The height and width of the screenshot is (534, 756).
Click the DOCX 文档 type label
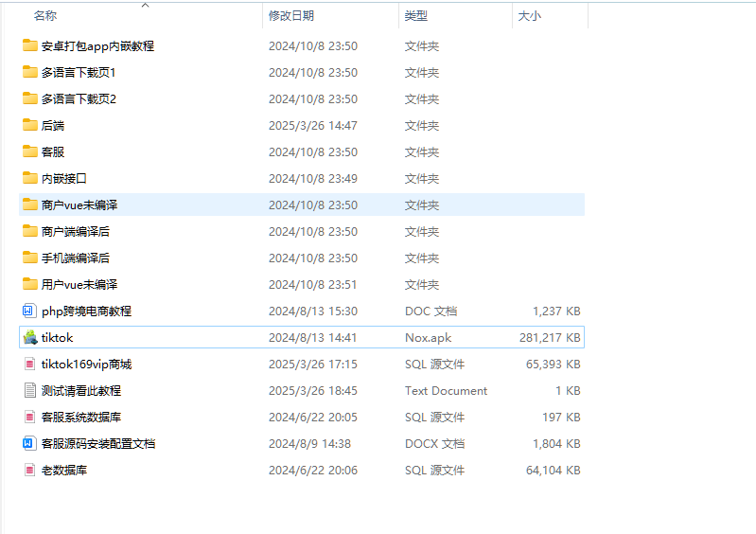(x=434, y=444)
